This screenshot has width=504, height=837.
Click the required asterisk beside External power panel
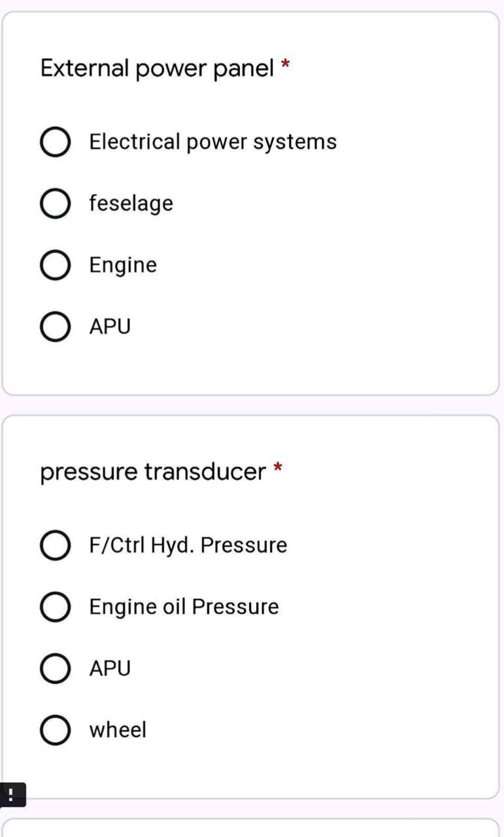pyautogui.click(x=284, y=64)
